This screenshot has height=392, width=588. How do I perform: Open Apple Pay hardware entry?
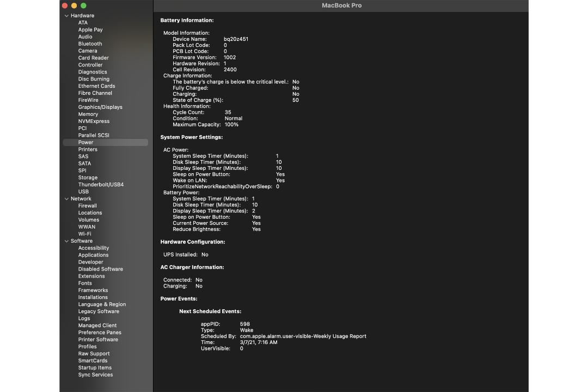pos(90,29)
